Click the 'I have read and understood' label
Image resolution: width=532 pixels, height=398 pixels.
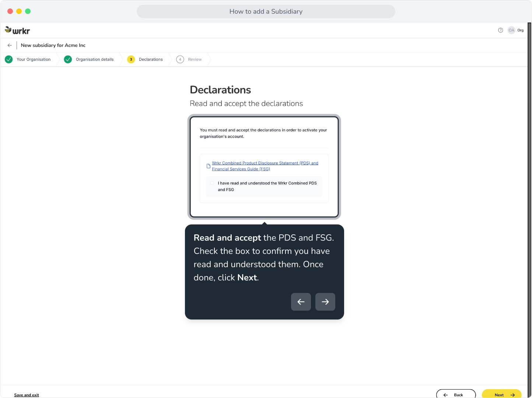point(267,186)
